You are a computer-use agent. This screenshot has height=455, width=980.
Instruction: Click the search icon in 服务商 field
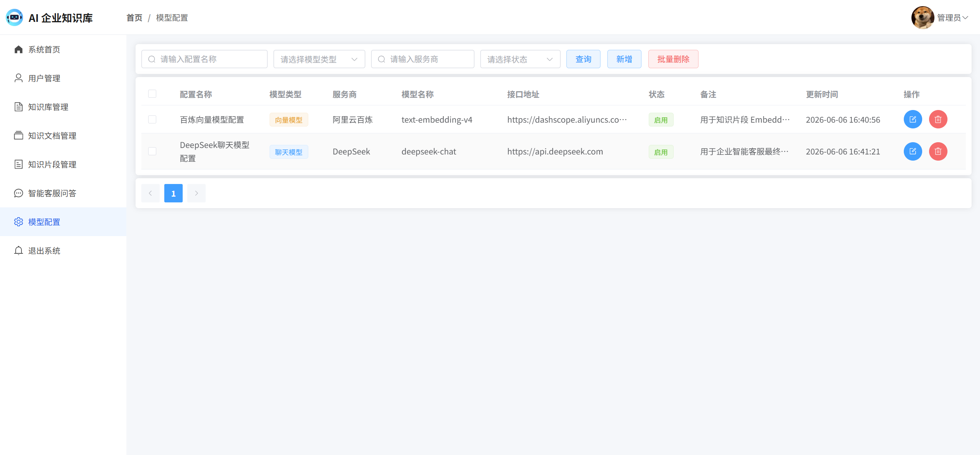point(381,59)
